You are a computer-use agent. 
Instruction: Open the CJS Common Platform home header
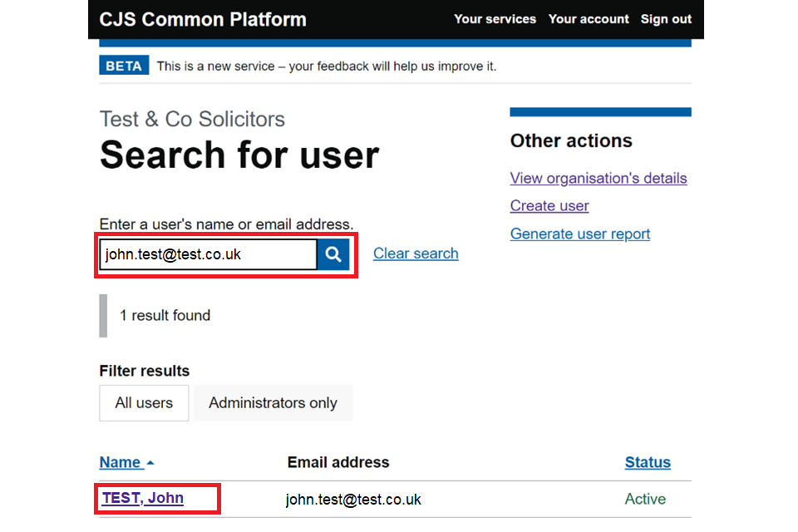[x=202, y=18]
